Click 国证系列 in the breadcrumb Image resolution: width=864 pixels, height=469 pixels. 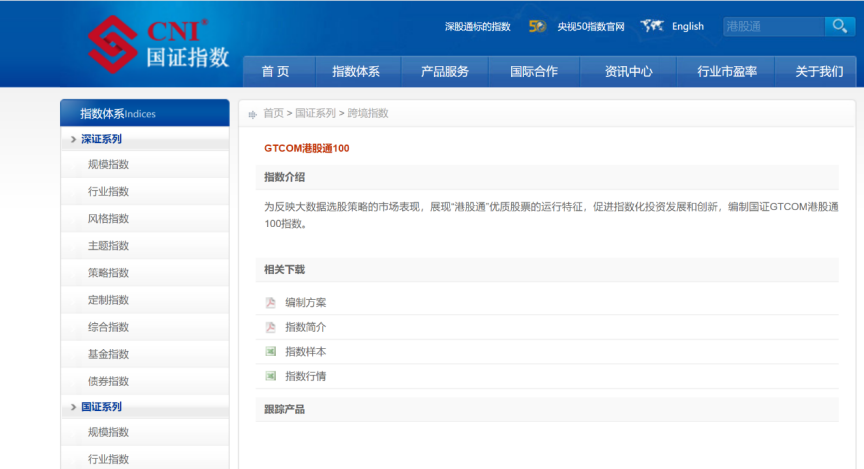pyautogui.click(x=315, y=114)
